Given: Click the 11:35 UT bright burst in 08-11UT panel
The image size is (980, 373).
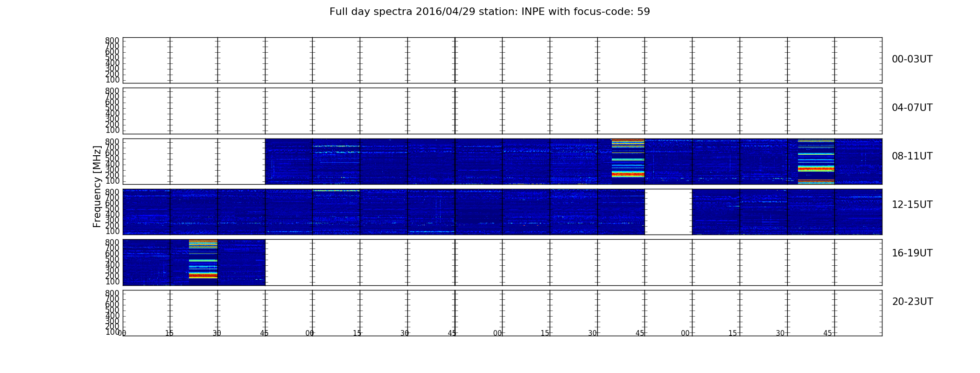Looking at the screenshot, I should [816, 161].
